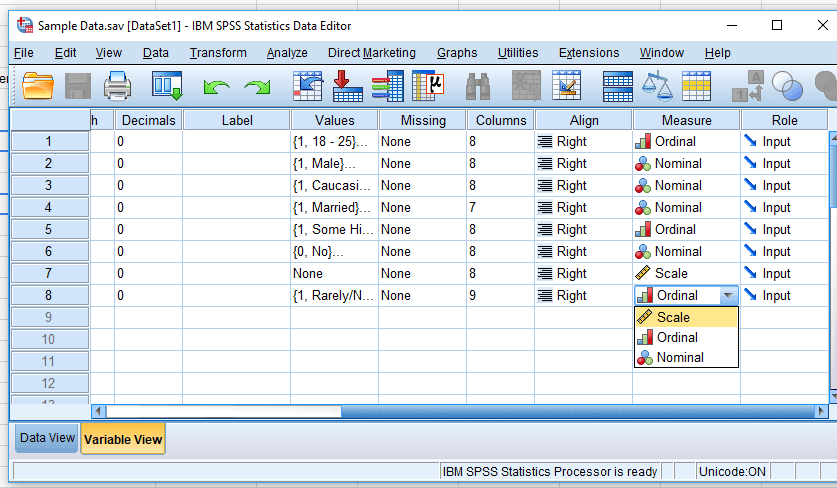
Task: Click the Print icon in toolbar
Action: point(118,87)
